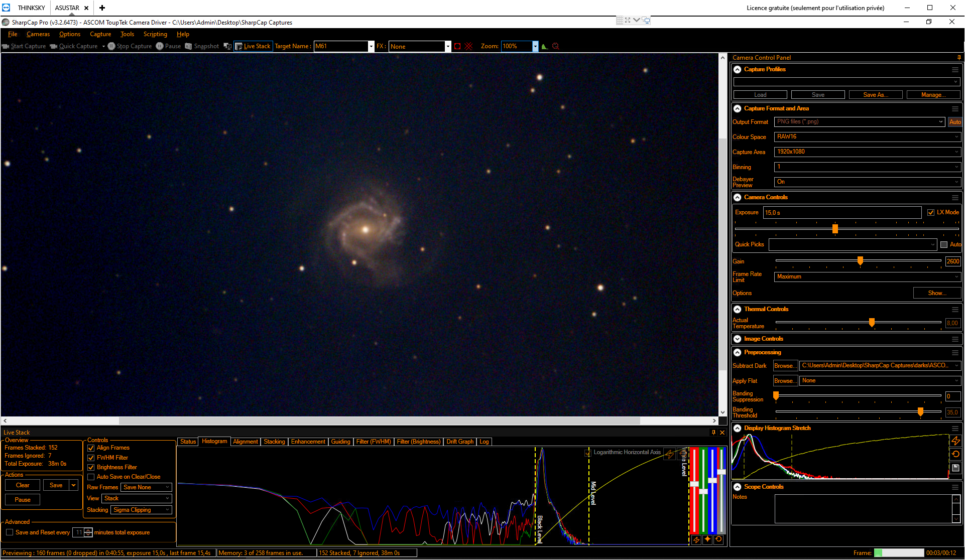
Task: Click Manage in Capture Profiles
Action: pos(933,95)
